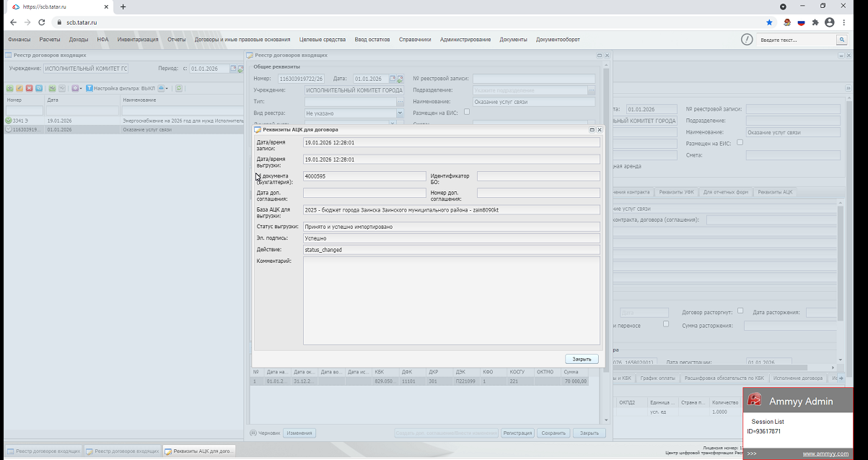This screenshot has height=460, width=868.
Task: Toggle the Размещен на ЕИС checkbox
Action: [467, 112]
